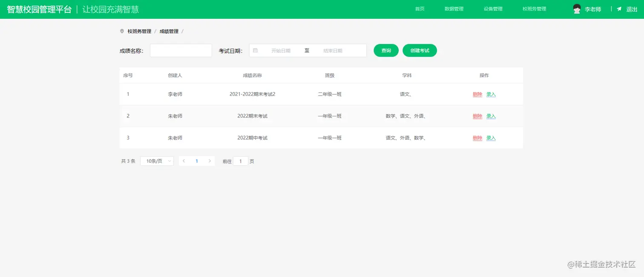Click the 李老师 user avatar
644x277 pixels.
(577, 9)
